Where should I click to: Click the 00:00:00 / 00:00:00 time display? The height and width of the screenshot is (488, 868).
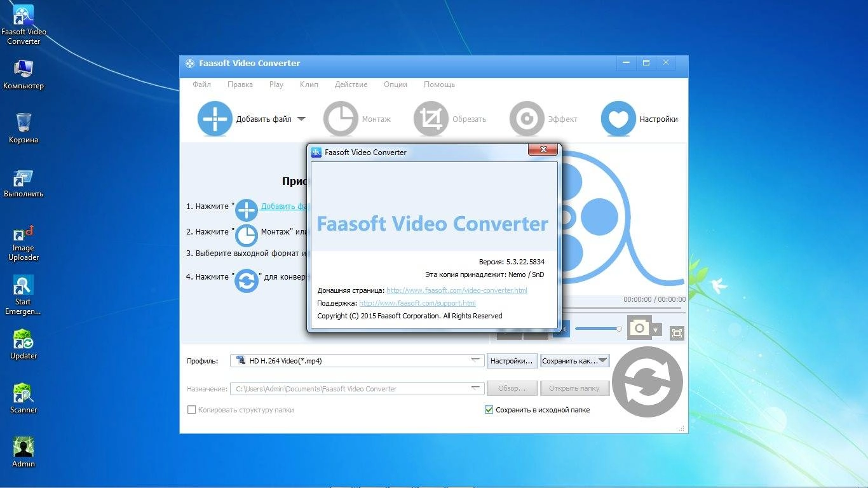pos(654,299)
